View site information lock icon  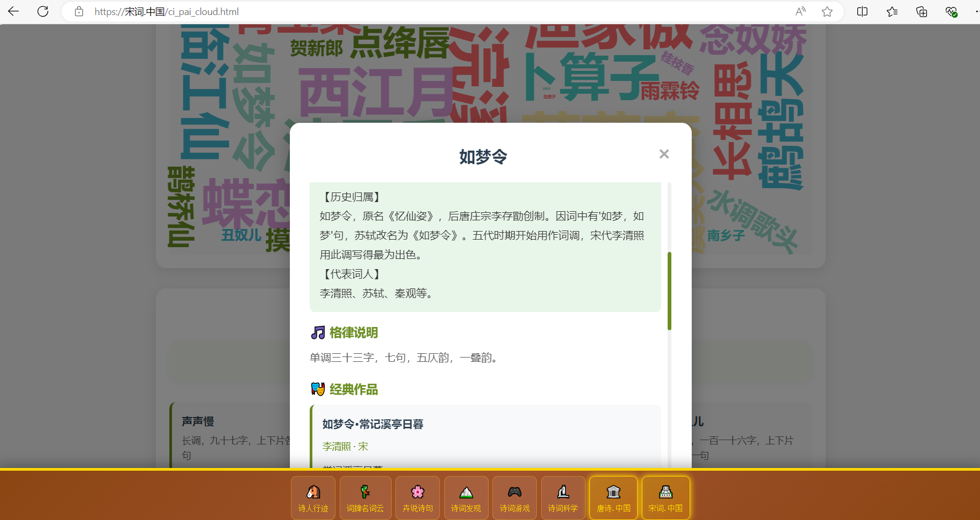[79, 11]
